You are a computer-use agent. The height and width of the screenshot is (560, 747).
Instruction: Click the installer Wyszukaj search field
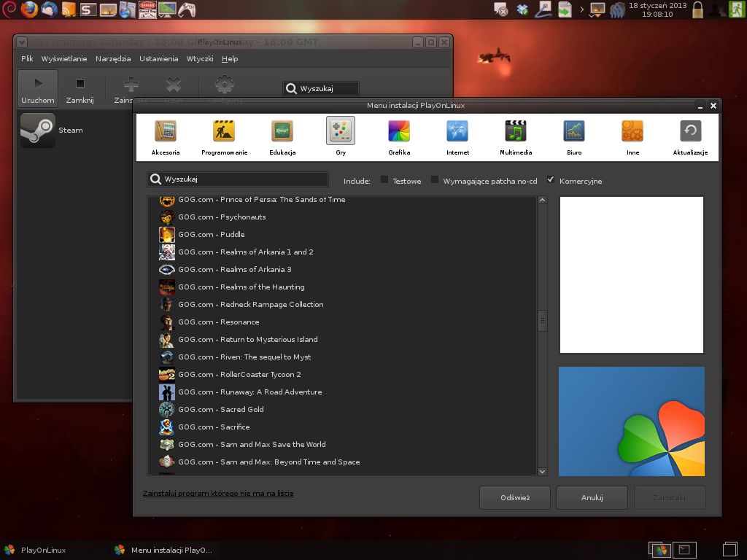click(x=238, y=179)
